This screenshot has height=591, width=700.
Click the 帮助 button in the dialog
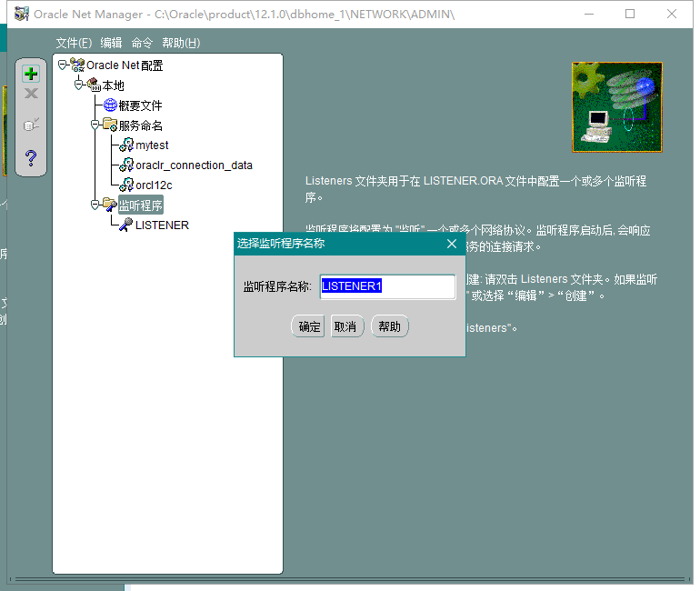click(x=389, y=326)
